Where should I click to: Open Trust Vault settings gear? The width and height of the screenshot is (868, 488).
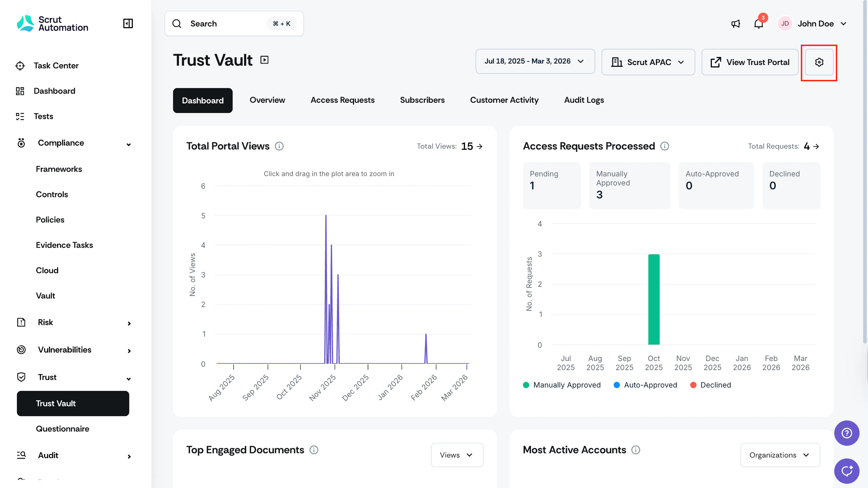pos(819,62)
